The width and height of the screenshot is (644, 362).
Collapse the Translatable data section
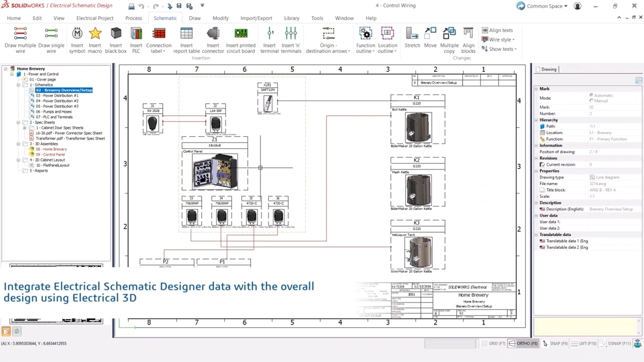pyautogui.click(x=536, y=235)
